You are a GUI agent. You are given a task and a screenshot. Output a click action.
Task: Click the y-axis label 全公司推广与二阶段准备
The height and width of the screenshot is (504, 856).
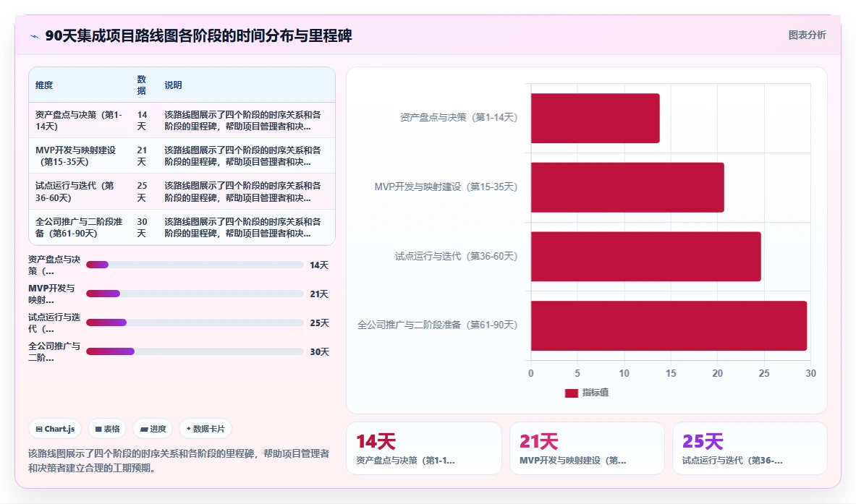point(437,325)
